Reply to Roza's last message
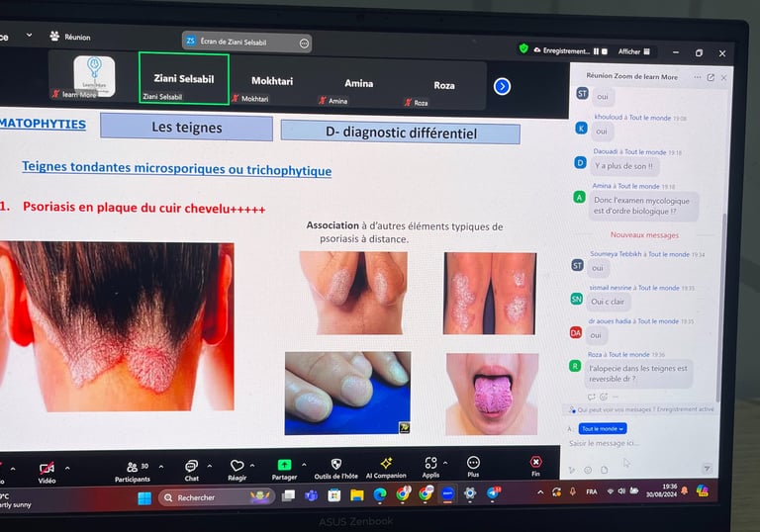This screenshot has height=532, width=760. [592, 397]
